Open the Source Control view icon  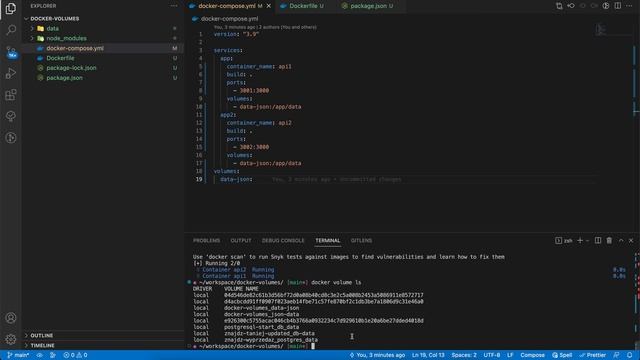[11, 52]
